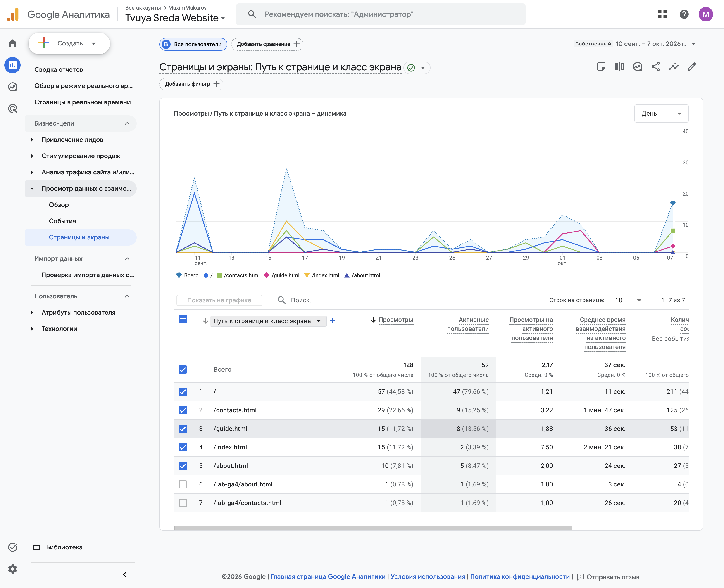Image resolution: width=724 pixels, height=588 pixels.
Task: Click the /contacts.html green legend swatch
Action: (x=219, y=275)
